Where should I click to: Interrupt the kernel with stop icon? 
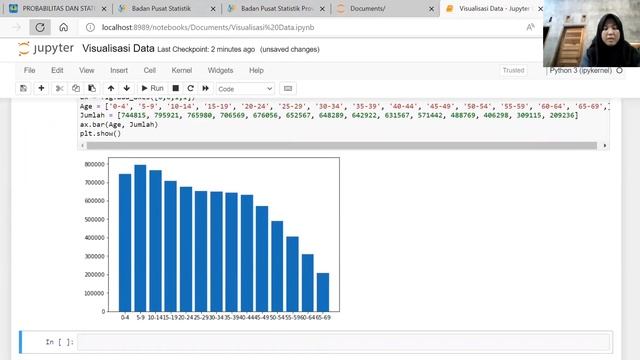click(x=176, y=88)
